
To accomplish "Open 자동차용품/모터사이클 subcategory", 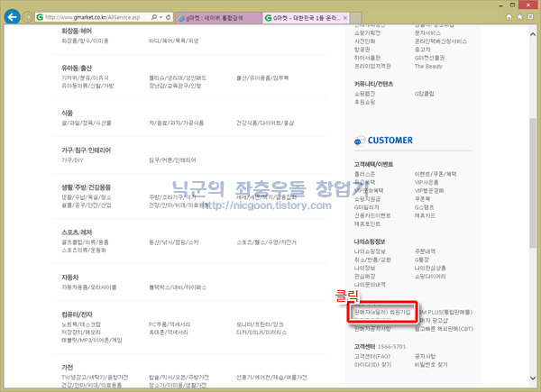I will (x=89, y=287).
